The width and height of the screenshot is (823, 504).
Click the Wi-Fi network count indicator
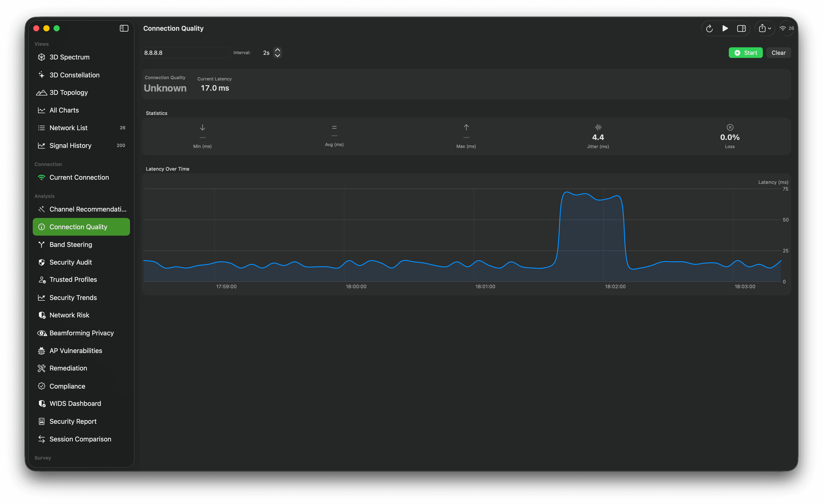(787, 28)
